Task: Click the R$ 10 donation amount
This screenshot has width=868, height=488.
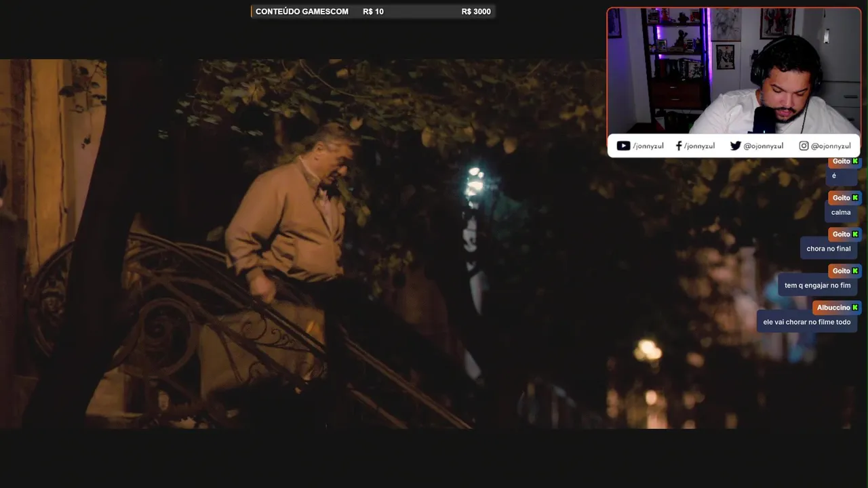Action: [373, 12]
